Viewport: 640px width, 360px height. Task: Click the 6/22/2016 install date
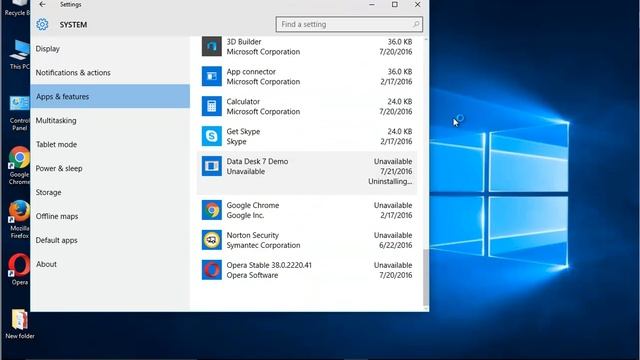396,245
